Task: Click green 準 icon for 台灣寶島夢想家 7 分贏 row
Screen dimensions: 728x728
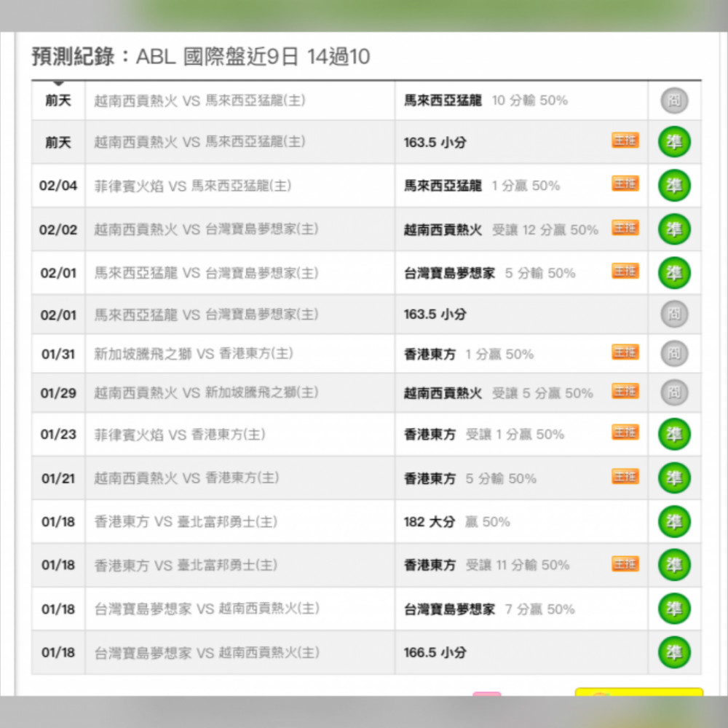Action: [x=674, y=609]
